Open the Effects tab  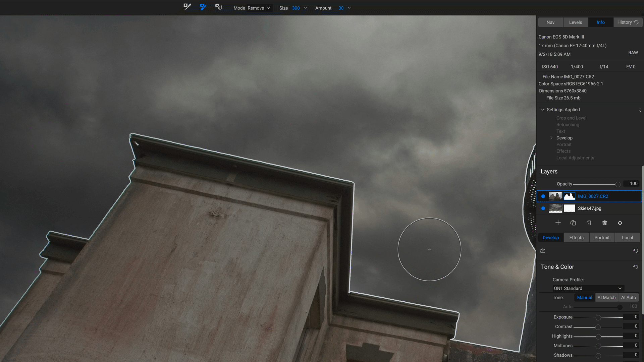(x=576, y=238)
